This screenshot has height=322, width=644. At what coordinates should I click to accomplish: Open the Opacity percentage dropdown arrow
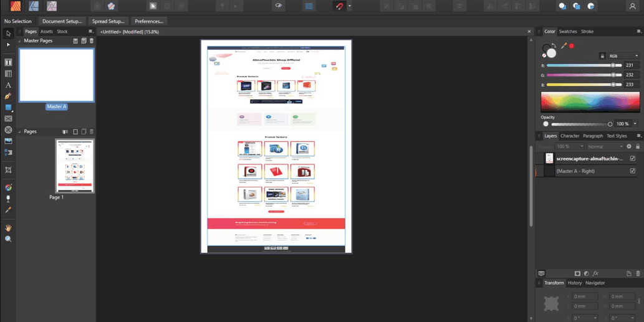coord(635,124)
